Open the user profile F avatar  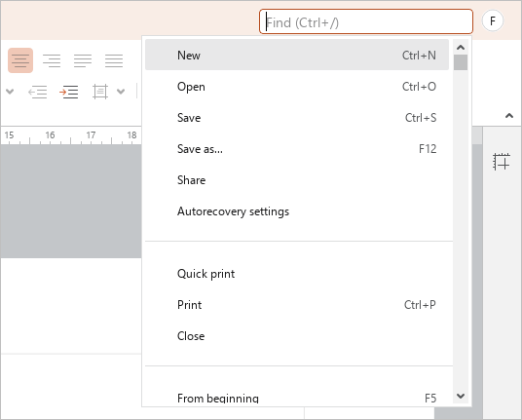[493, 21]
